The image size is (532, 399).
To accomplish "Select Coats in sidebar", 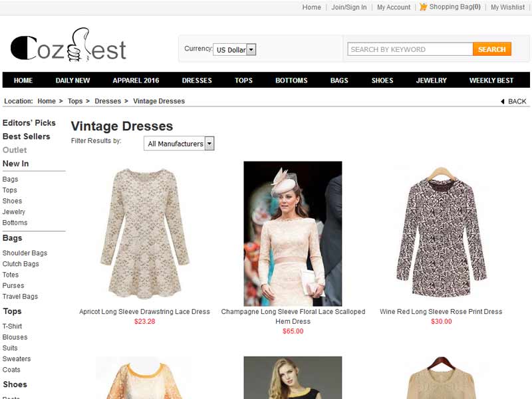I will pos(11,370).
